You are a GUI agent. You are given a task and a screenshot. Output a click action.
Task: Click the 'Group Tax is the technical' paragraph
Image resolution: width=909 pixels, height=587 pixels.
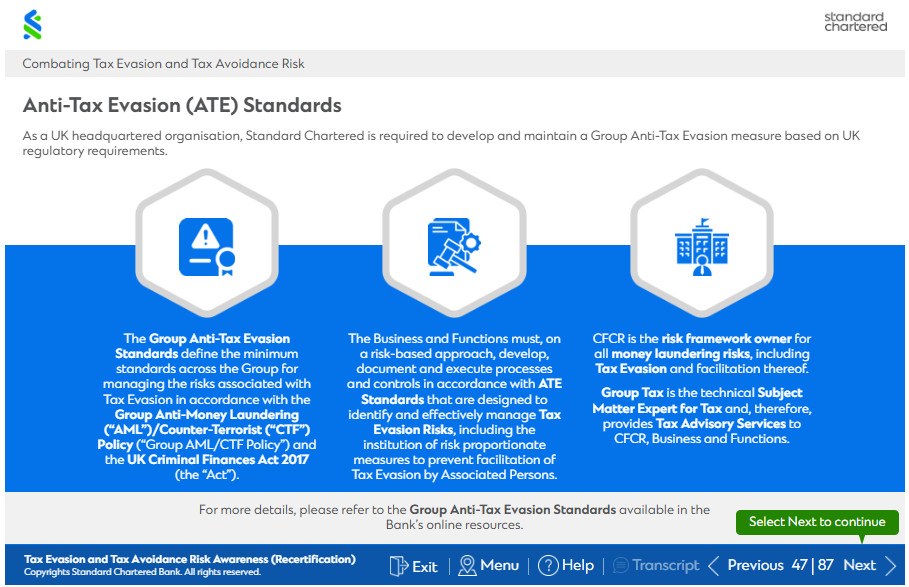[x=701, y=415]
